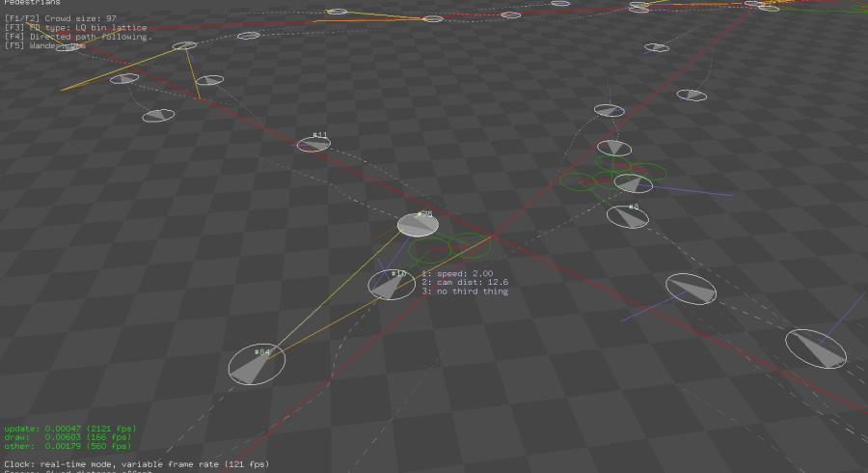Click the Clock real-time mode status line
This screenshot has width=868, height=473.
(137, 464)
